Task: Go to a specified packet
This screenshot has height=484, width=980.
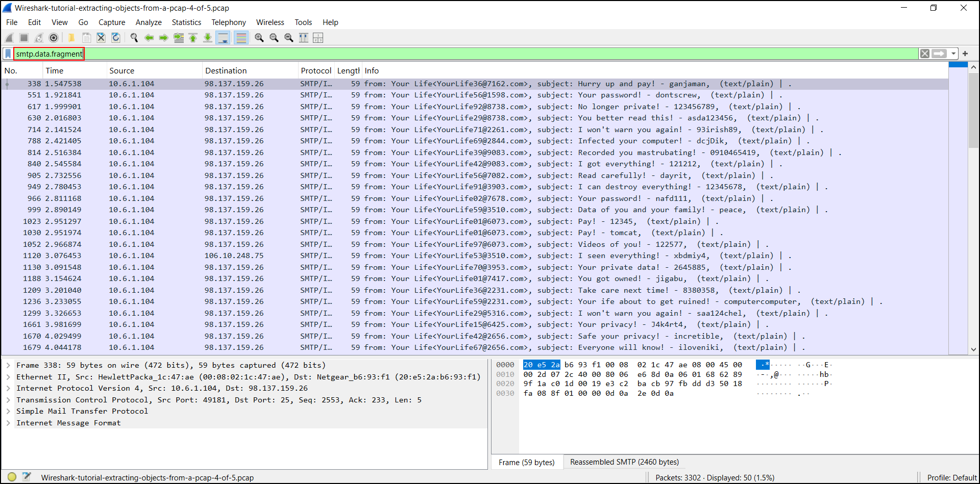Action: point(179,38)
